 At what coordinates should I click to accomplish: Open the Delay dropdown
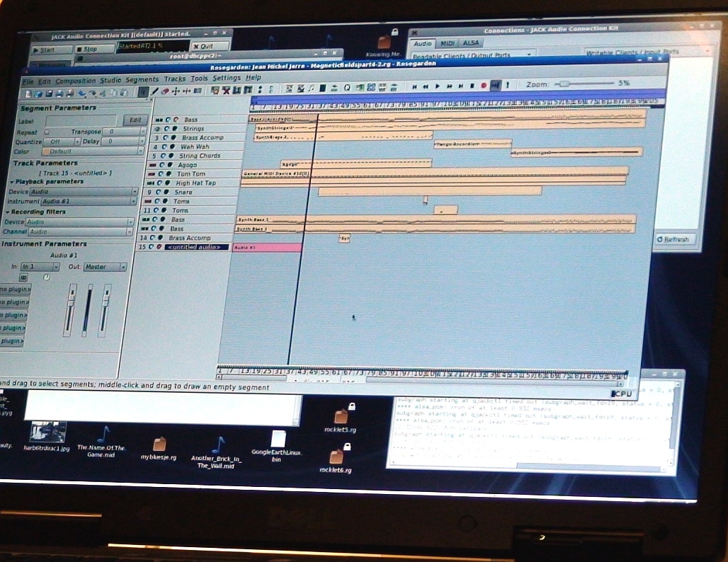point(123,141)
